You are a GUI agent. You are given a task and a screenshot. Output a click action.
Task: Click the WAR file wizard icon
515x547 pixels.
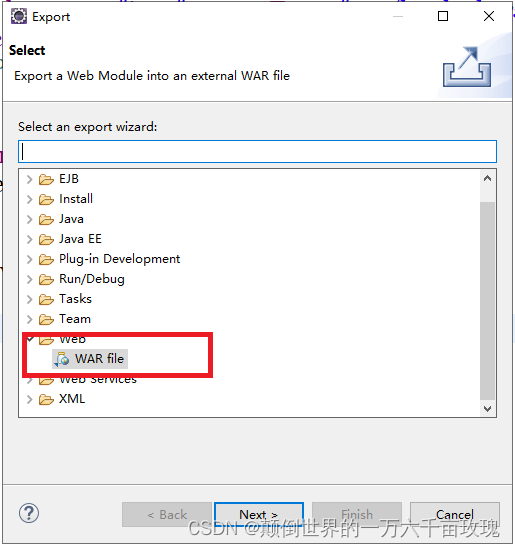click(62, 359)
